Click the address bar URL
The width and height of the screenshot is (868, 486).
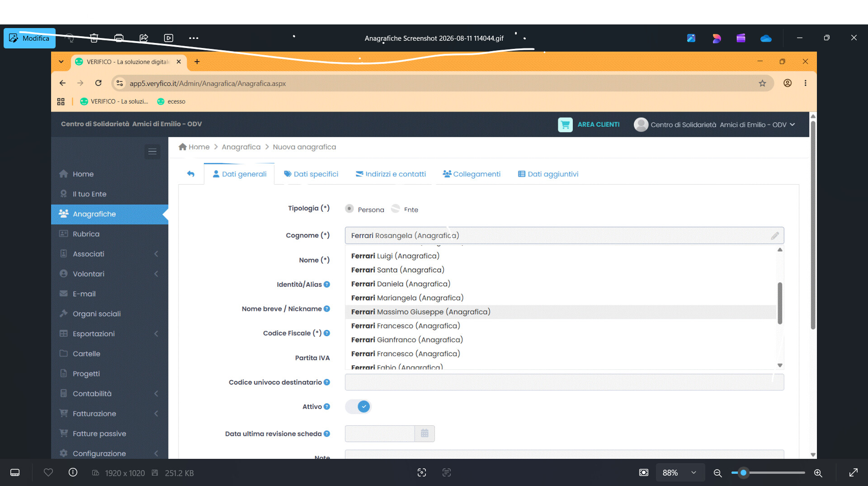(x=208, y=83)
